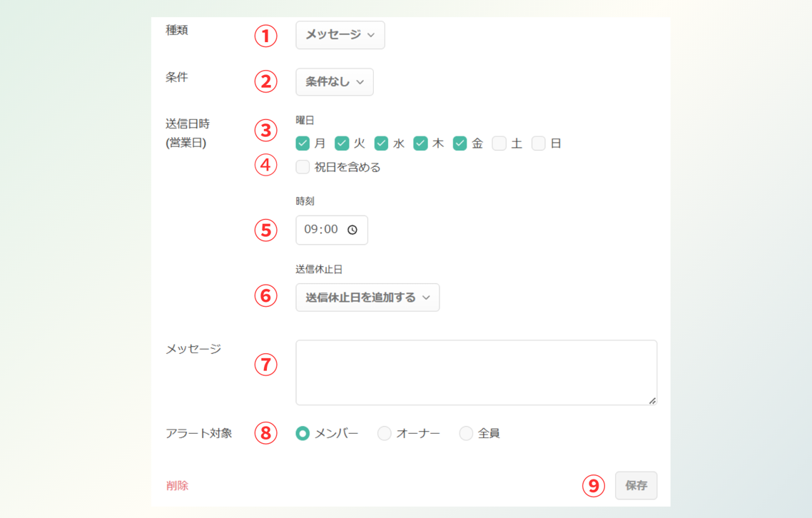Screen dimensions: 812x518
Task: Click the resize handle of the message box
Action: click(652, 401)
